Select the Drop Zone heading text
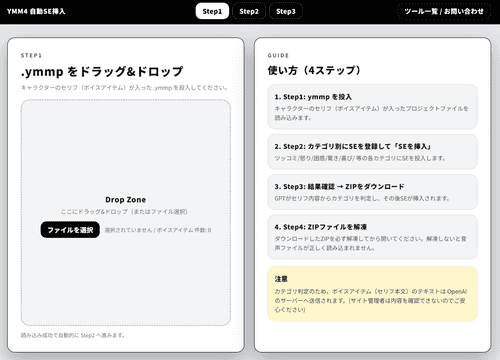This screenshot has width=500, height=360. tap(126, 200)
